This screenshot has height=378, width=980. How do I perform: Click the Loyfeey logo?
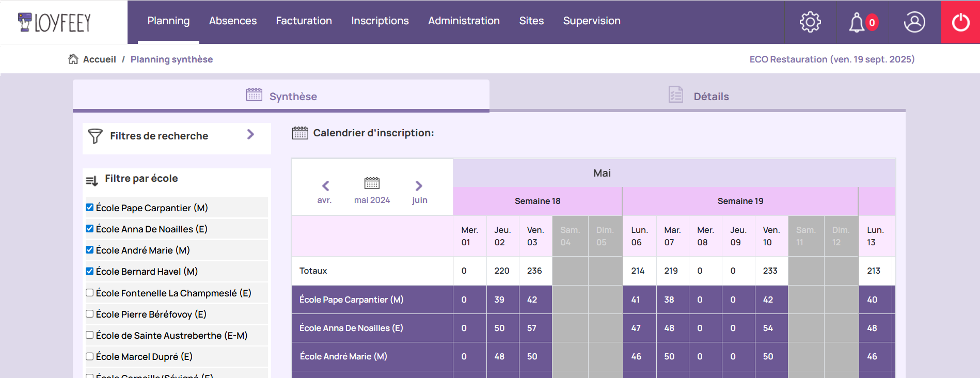tap(55, 22)
